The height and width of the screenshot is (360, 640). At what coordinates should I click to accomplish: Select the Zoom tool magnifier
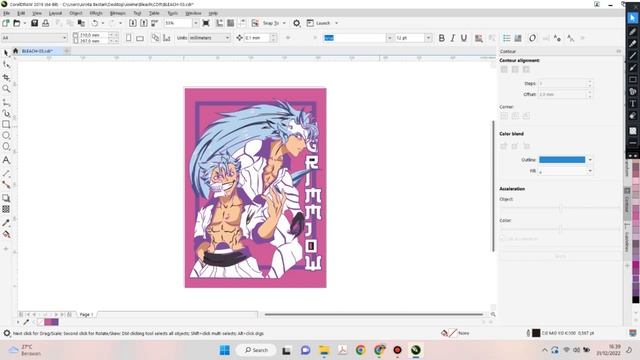(6, 89)
